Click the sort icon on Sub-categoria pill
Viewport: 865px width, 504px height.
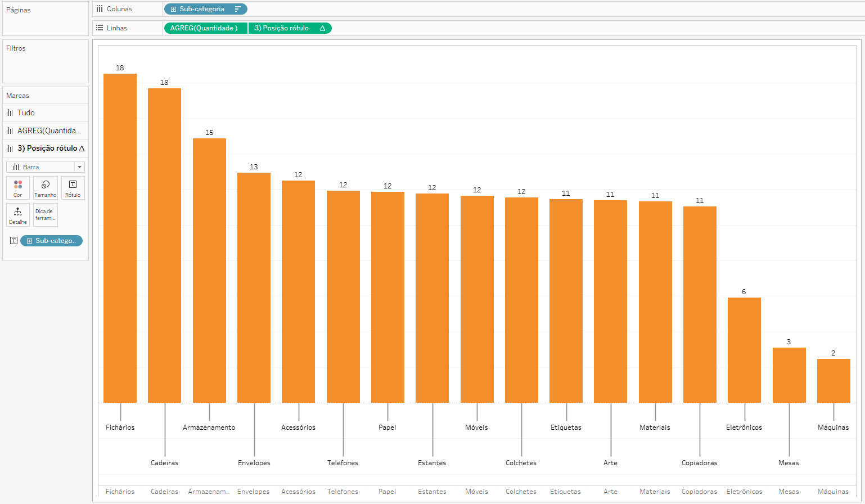[x=237, y=9]
